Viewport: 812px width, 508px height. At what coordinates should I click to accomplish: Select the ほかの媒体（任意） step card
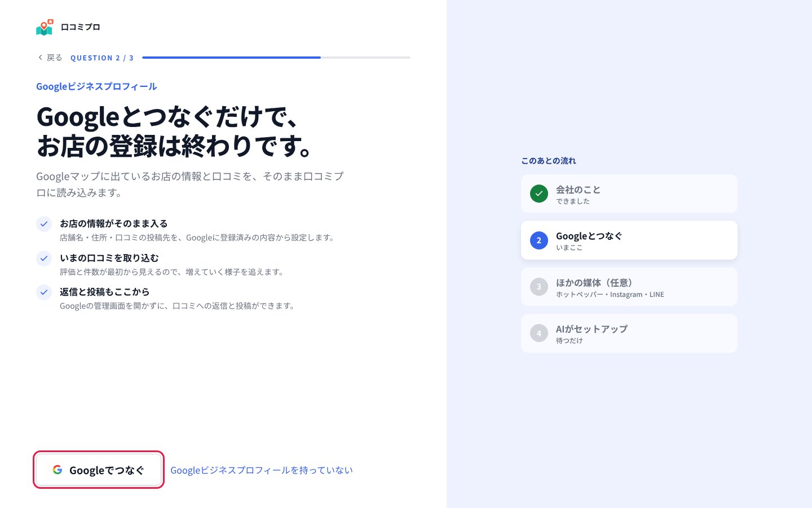(629, 287)
